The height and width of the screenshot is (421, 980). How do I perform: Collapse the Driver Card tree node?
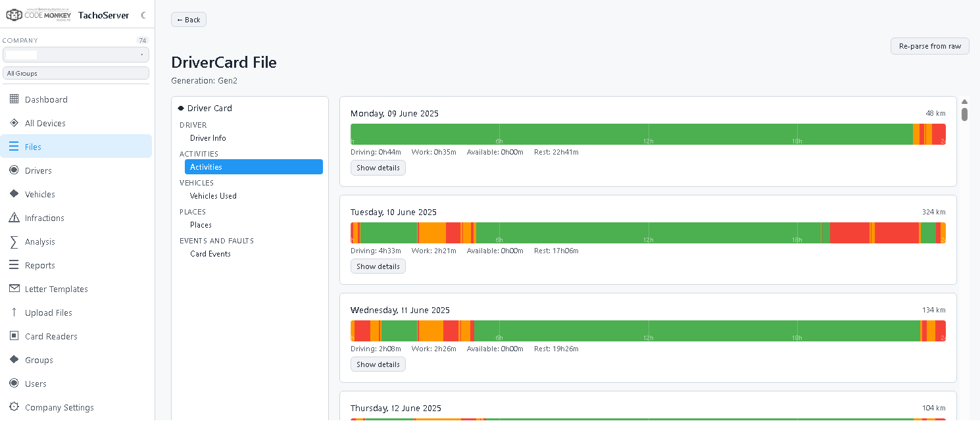tap(181, 108)
